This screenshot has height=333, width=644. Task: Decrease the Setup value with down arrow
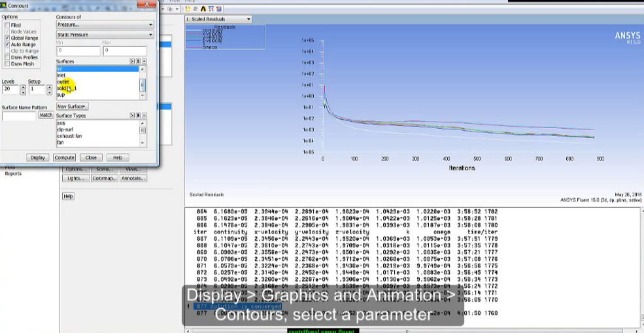(x=49, y=92)
